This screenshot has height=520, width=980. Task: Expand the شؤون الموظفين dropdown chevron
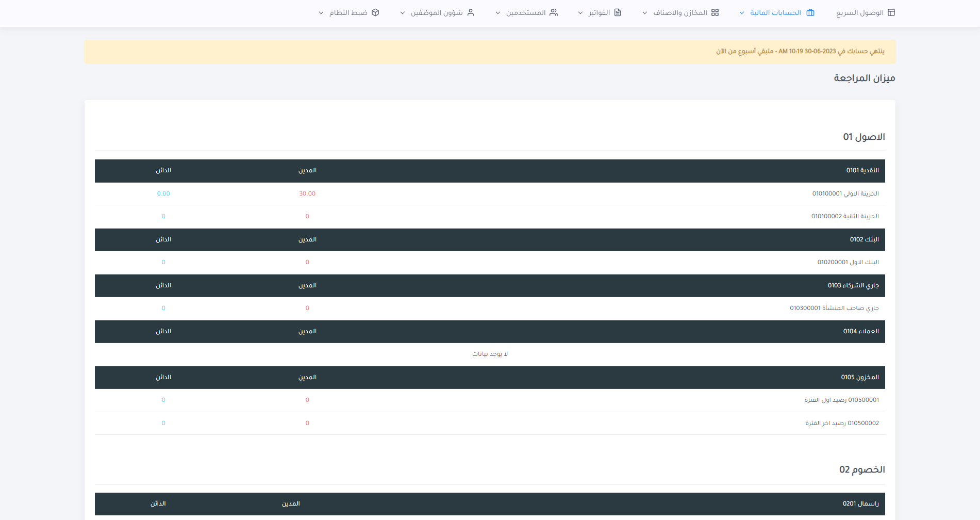click(x=403, y=13)
